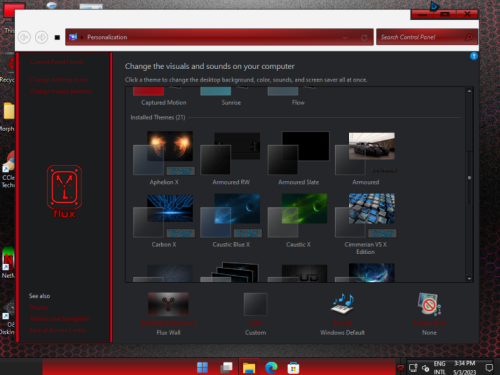Select the Aphelion X theme
Screen dimensions: 500x375
pos(164,158)
